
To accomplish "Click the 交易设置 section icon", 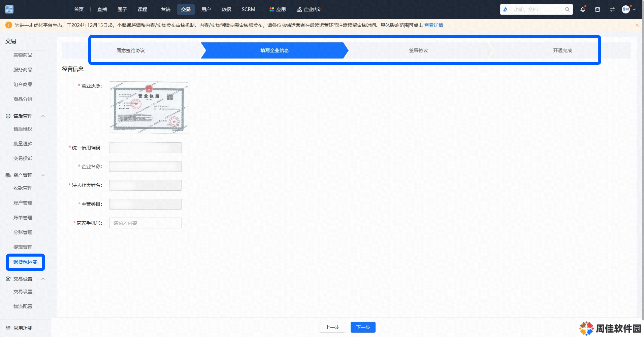I will pos(8,279).
